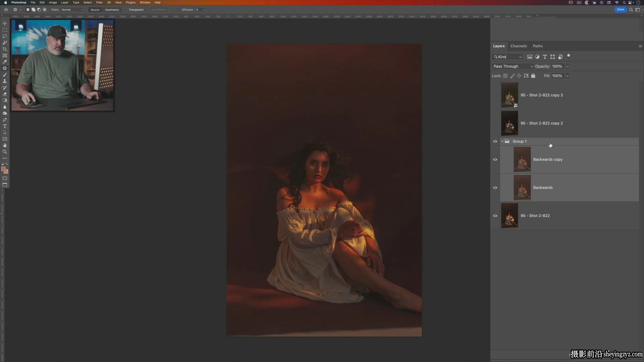This screenshot has height=362, width=644.
Task: Hide the 95 - Shot 2-822 layer
Action: (495, 216)
